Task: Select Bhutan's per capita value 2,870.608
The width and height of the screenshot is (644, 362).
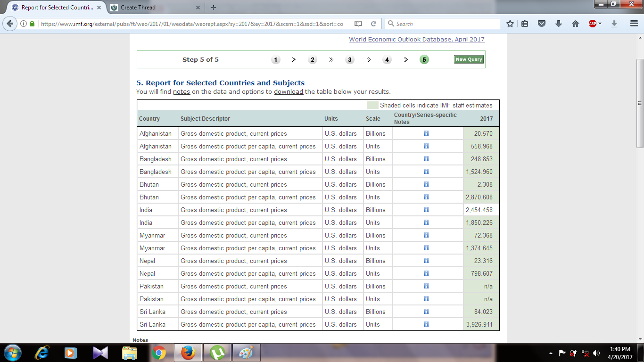Action: coord(479,197)
